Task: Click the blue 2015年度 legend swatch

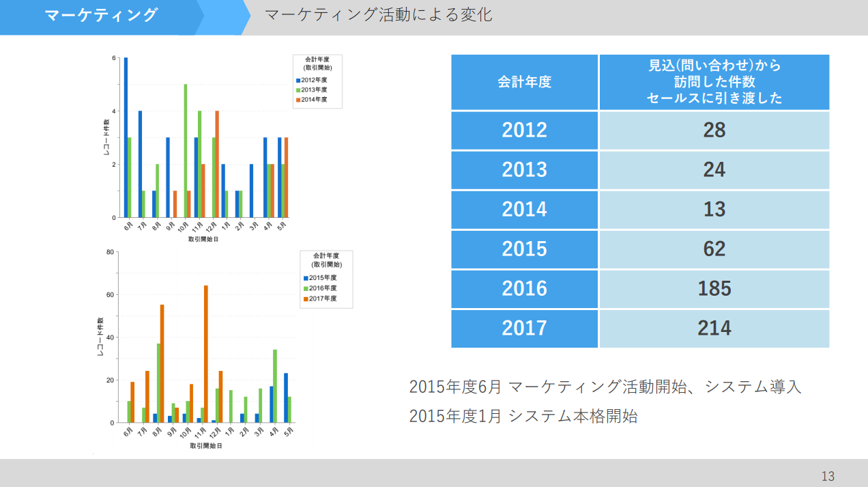Action: point(306,278)
